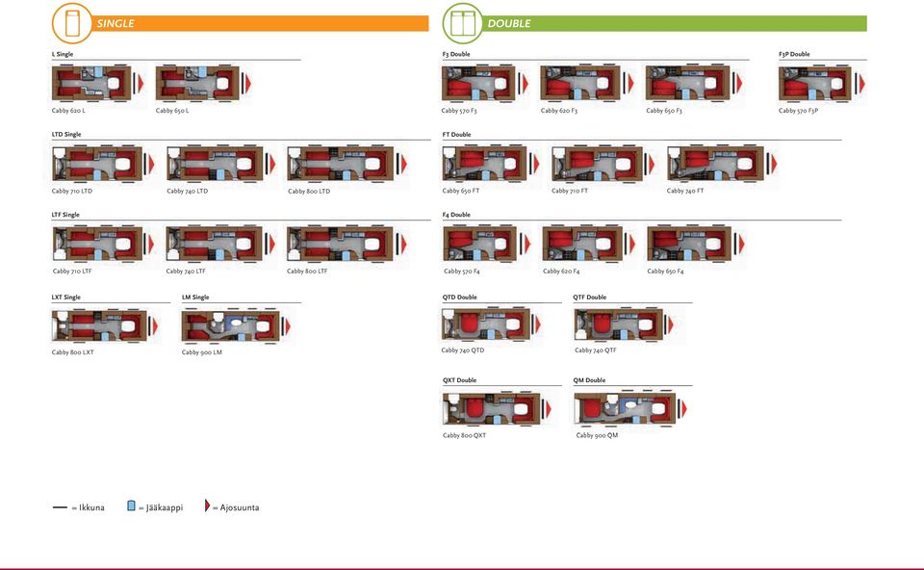Click the 'Cabby 570 F3P' caption text
This screenshot has height=570, width=924.
pos(799,110)
